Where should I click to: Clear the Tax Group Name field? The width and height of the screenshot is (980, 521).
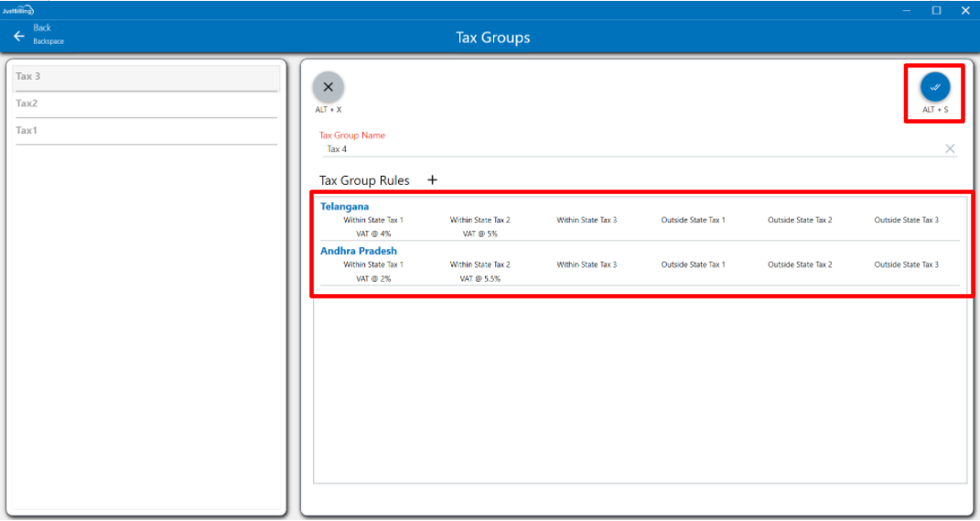click(x=950, y=149)
